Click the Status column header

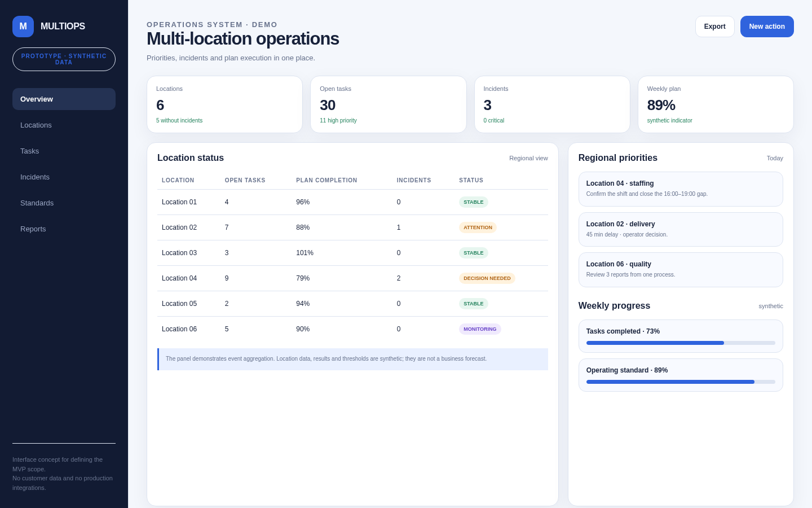[x=471, y=181]
